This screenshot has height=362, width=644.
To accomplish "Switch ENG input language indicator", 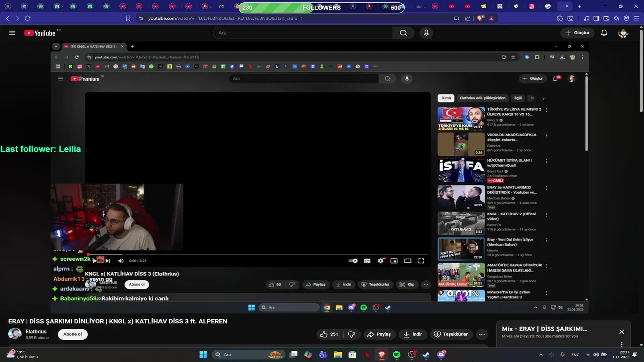I will coord(576,355).
